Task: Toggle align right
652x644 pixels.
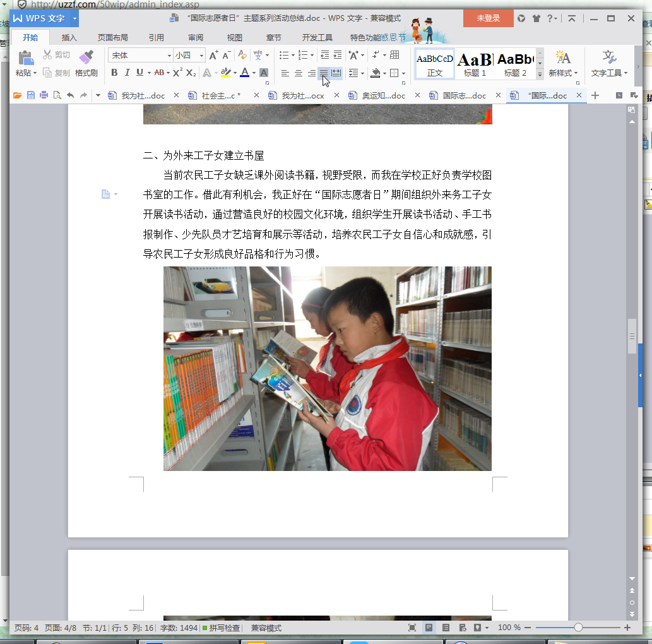Action: pos(311,73)
